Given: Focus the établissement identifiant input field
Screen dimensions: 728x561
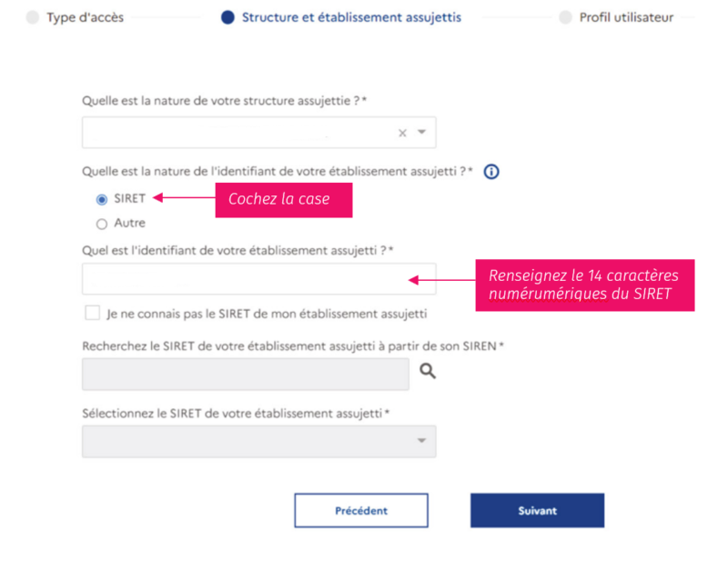Looking at the screenshot, I should 258,279.
